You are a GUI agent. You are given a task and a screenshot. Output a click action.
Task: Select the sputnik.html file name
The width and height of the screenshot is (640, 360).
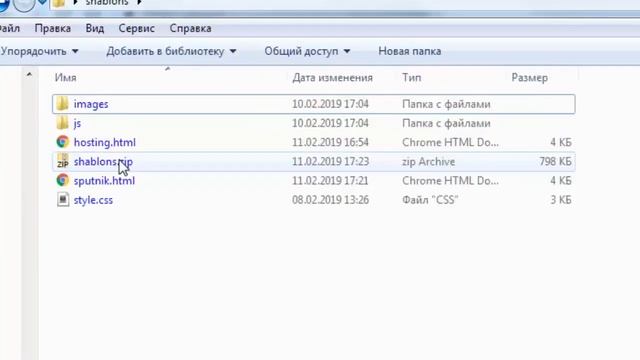[x=104, y=181]
